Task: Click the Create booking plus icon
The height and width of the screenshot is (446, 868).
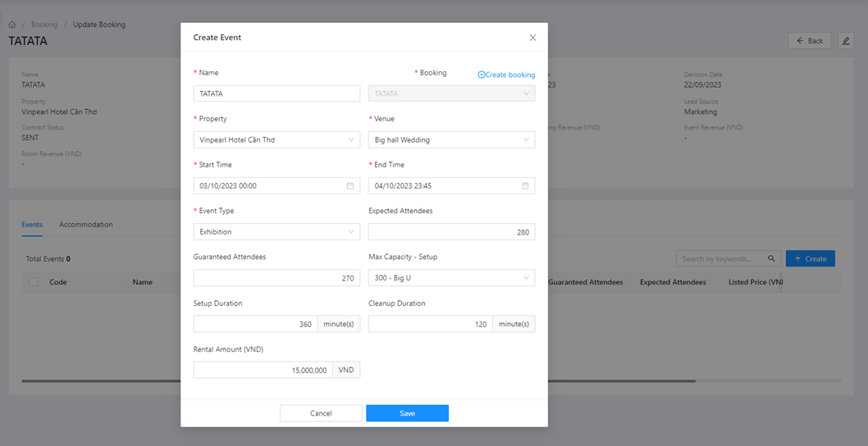Action: 482,75
